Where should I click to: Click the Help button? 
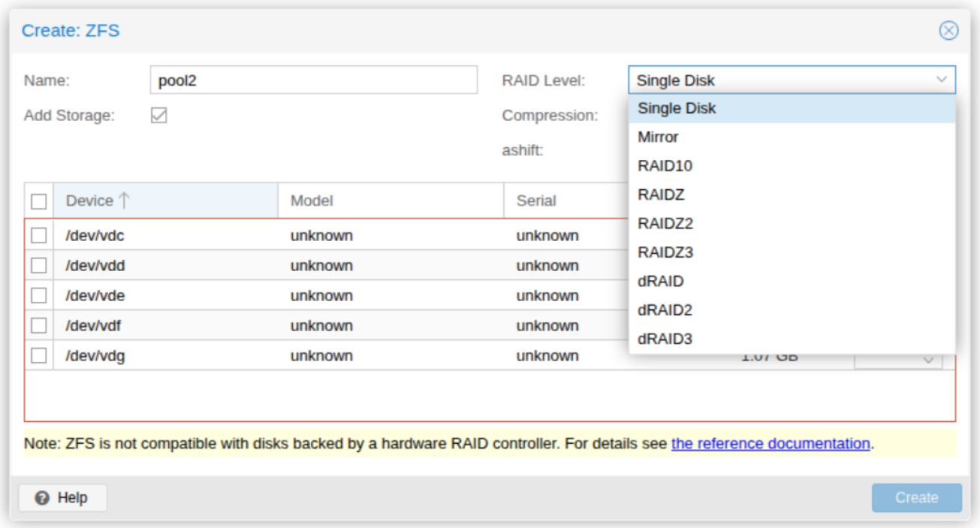tap(63, 498)
